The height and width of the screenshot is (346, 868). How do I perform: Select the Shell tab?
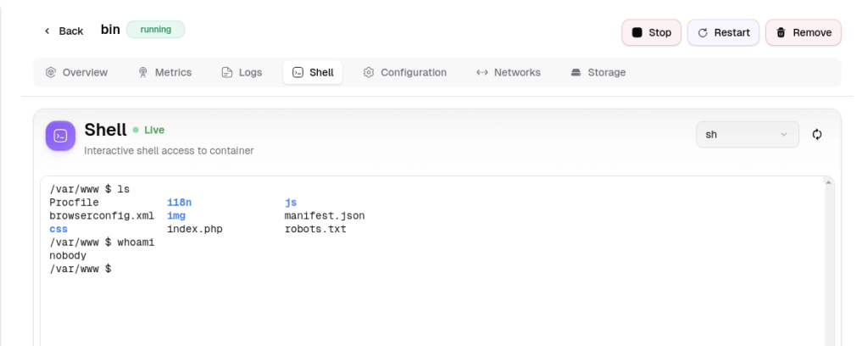point(313,73)
